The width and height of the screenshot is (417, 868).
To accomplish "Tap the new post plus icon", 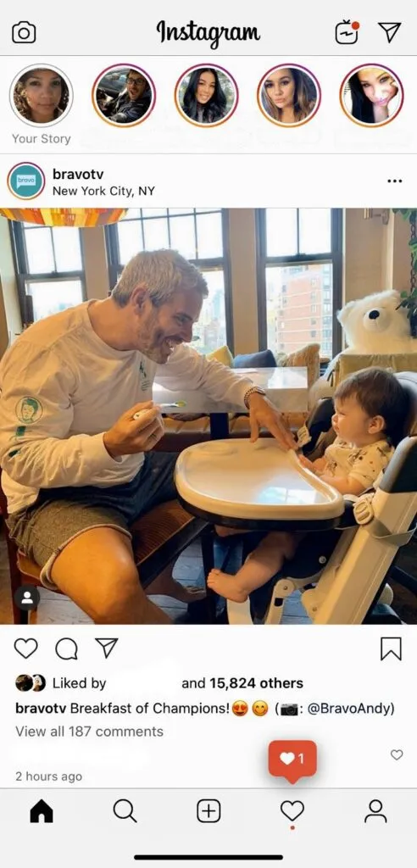I will (x=208, y=811).
